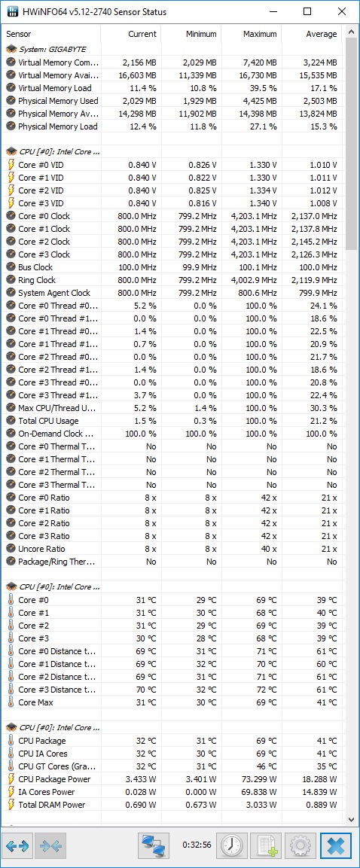Screen dimensions: 360x868
Task: Click the HWiNFO64 title bar app icon
Action: point(12,11)
